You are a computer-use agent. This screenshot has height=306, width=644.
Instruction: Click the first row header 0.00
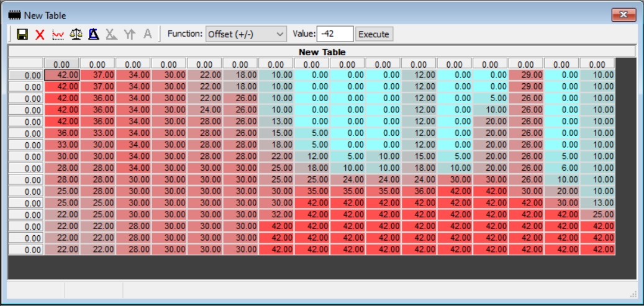25,74
